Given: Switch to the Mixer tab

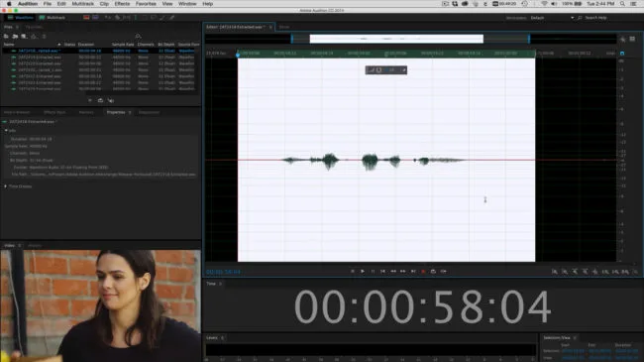Looking at the screenshot, I should coord(283,27).
